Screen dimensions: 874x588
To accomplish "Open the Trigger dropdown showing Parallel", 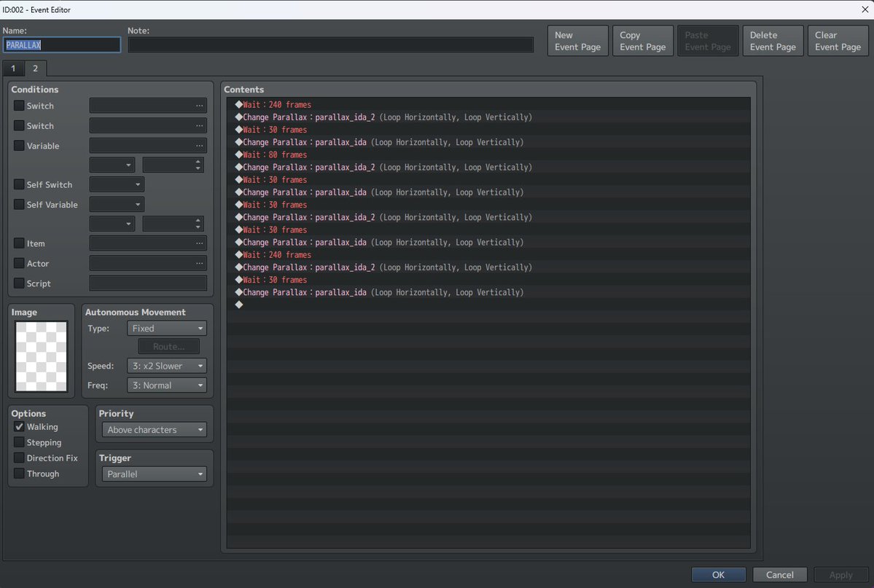I will 155,474.
